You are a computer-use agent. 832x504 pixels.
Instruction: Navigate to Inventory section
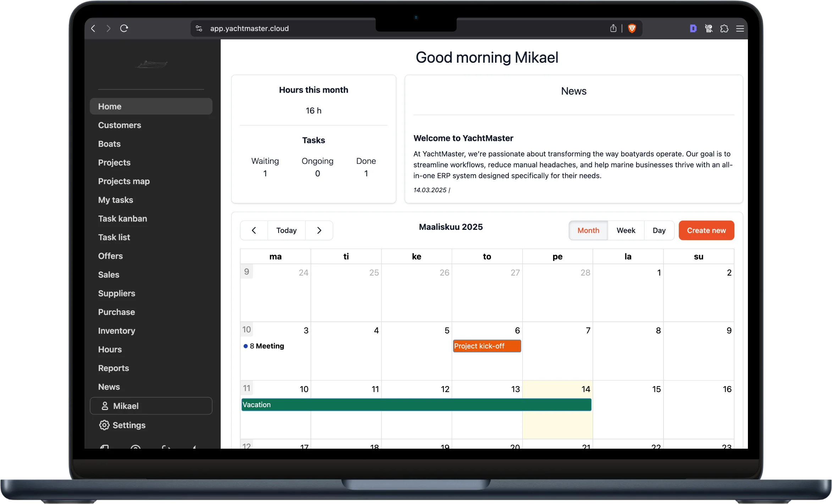(x=116, y=330)
